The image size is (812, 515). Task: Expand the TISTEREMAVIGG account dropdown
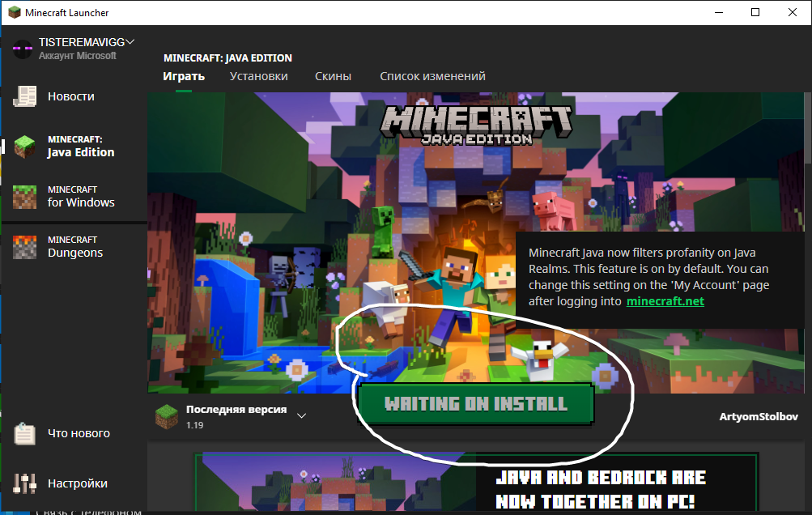click(x=130, y=42)
